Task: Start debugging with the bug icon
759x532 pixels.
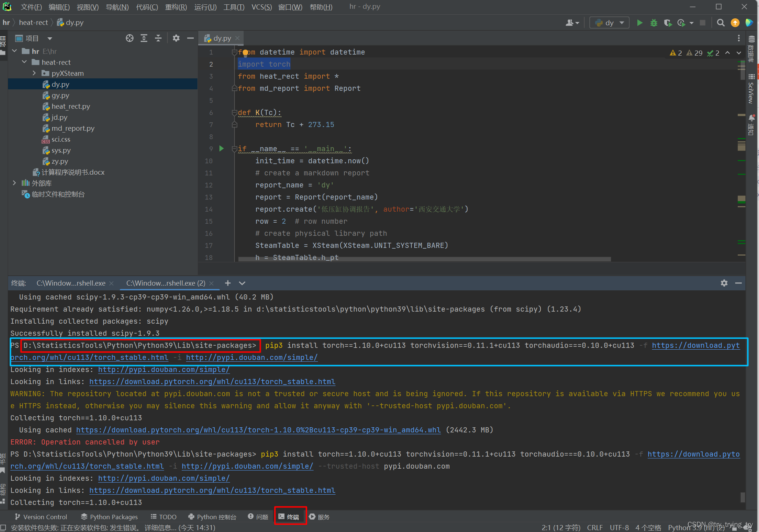Action: (654, 23)
